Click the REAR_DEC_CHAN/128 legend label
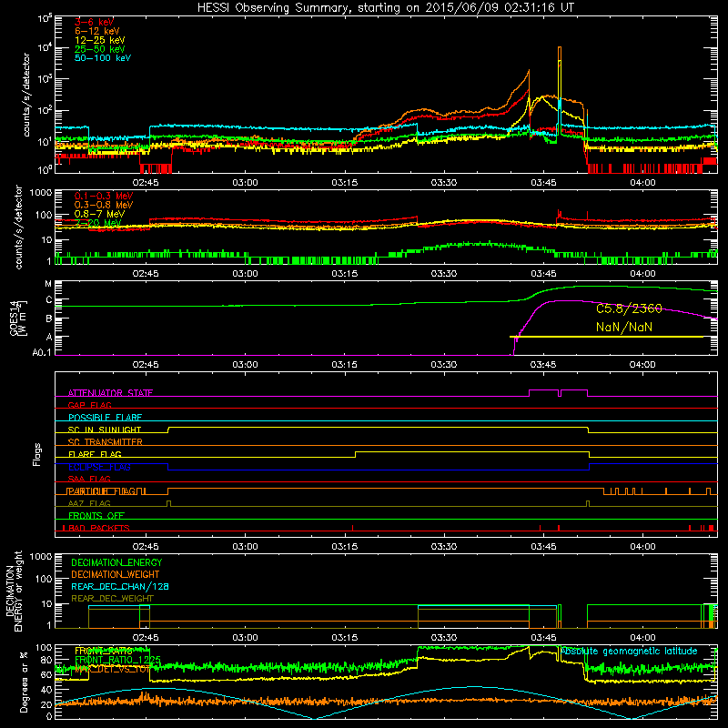728x728 pixels. point(120,586)
